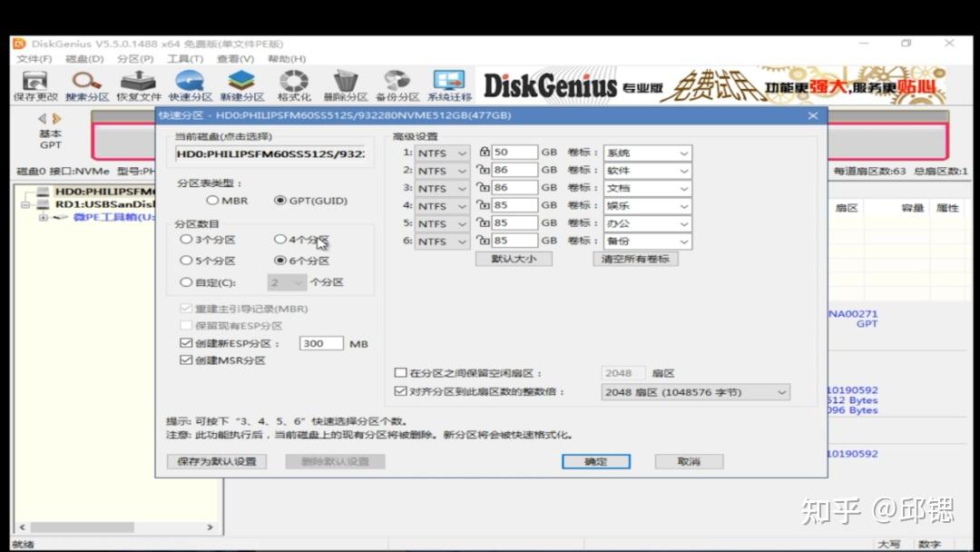Close the Quick Partition dialog
980x552 pixels.
point(812,115)
